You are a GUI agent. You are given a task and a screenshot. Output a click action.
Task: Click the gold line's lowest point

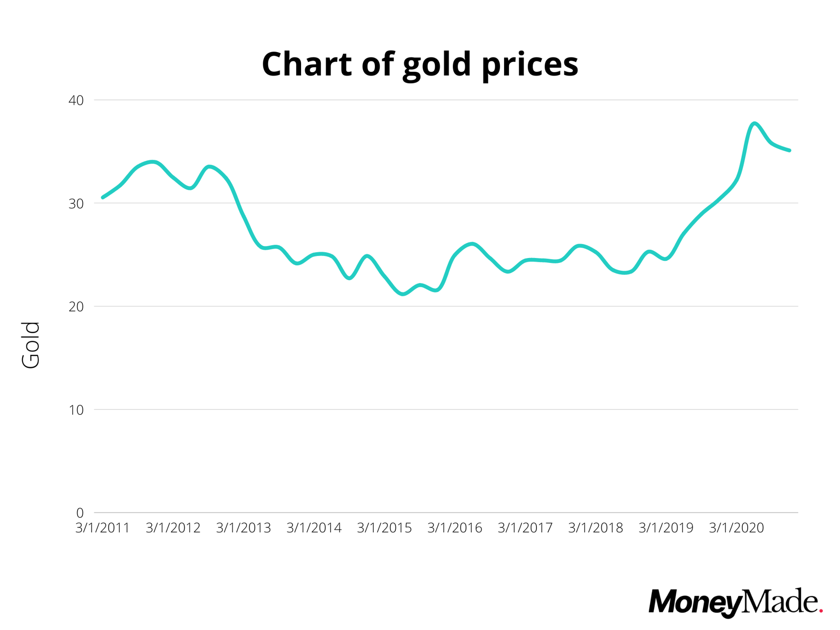(403, 294)
